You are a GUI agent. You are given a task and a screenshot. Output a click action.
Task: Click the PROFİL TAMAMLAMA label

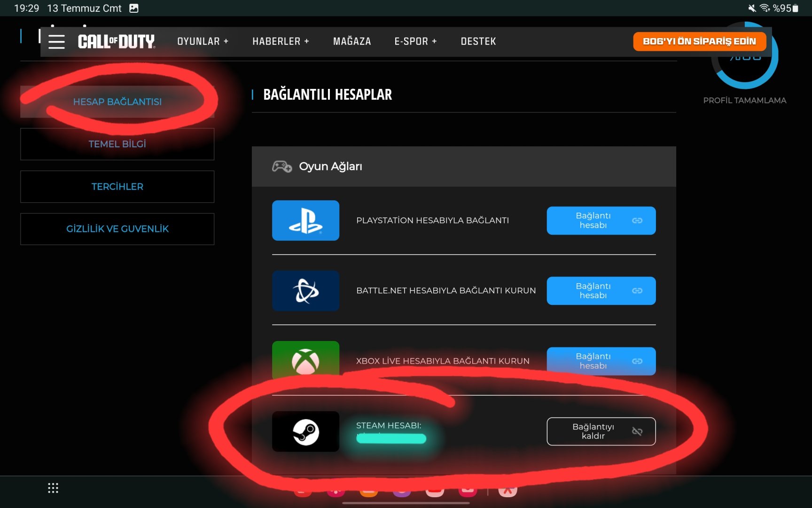point(745,100)
